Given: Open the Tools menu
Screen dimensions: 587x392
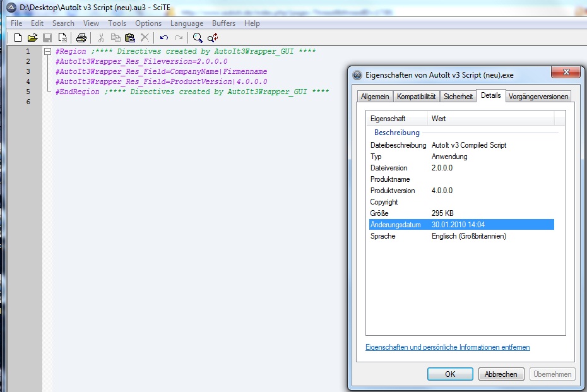Looking at the screenshot, I should (117, 23).
